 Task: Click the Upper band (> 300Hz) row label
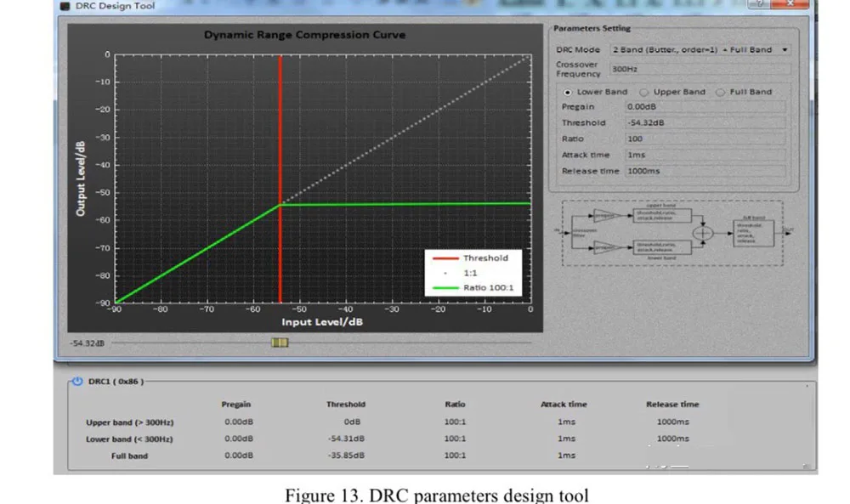click(129, 422)
